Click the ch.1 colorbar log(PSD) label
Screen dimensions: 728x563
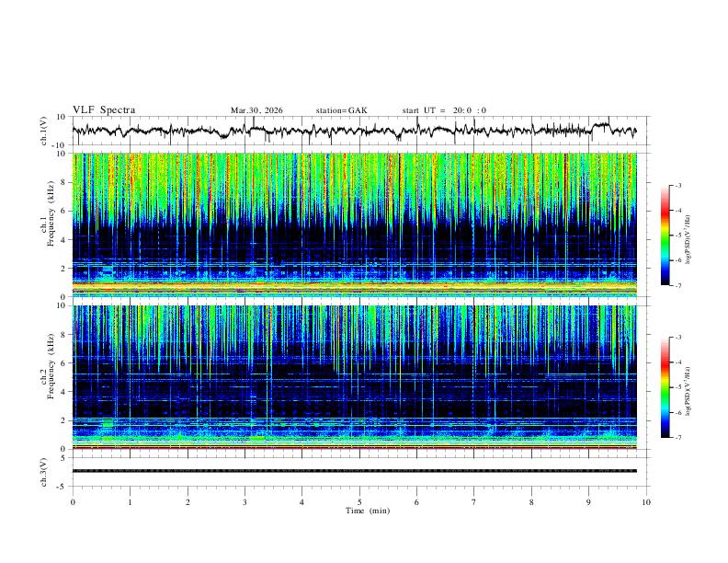click(x=688, y=240)
